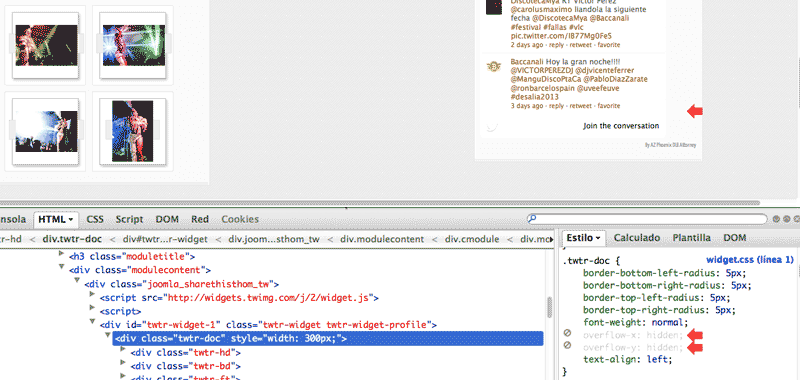Expand the h3 moduletitle node
Image resolution: width=800 pixels, height=380 pixels.
pyautogui.click(x=62, y=254)
